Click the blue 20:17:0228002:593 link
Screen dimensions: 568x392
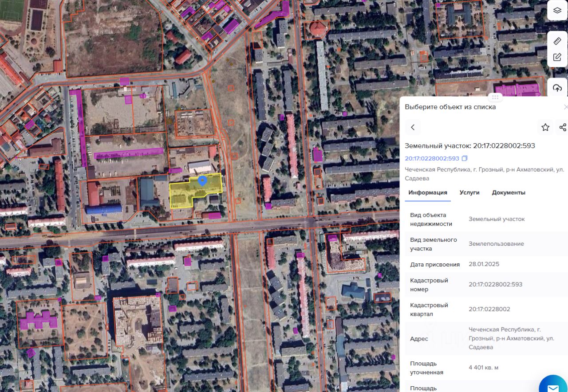point(432,158)
